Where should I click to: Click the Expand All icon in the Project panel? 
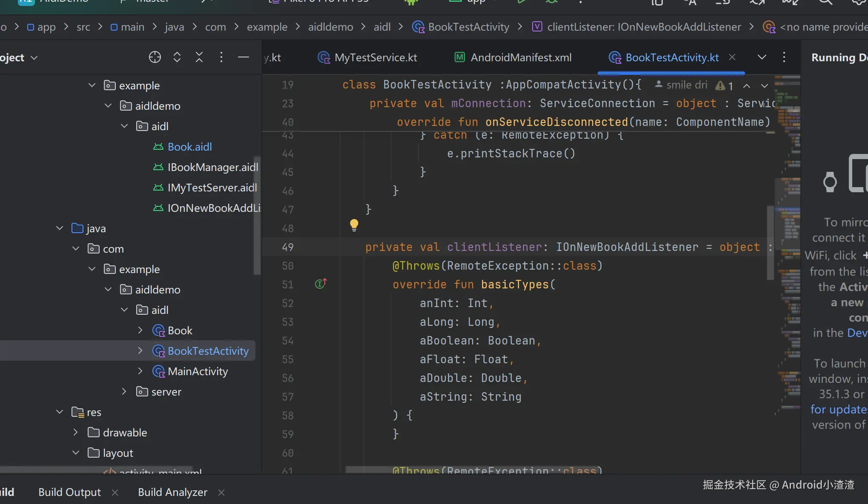tap(177, 57)
